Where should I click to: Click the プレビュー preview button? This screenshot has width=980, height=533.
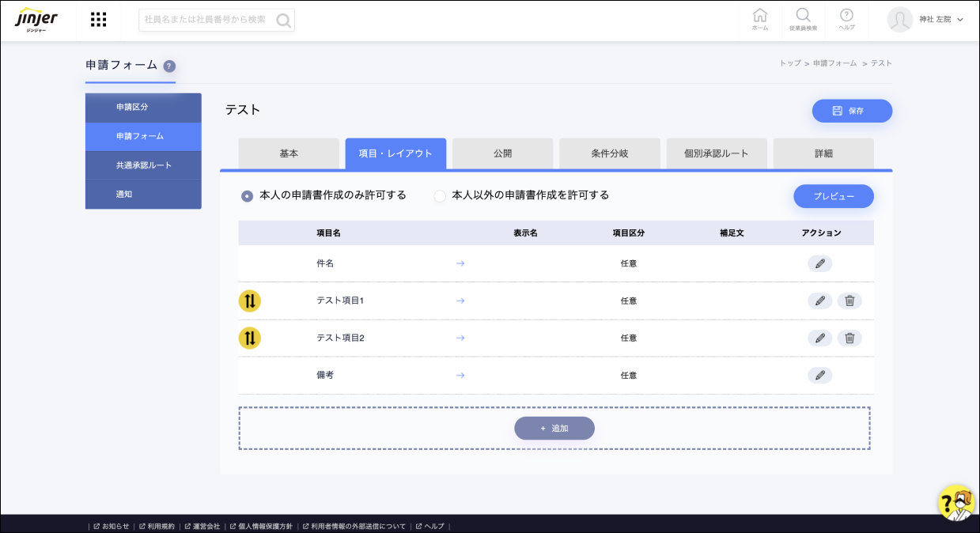coord(833,196)
